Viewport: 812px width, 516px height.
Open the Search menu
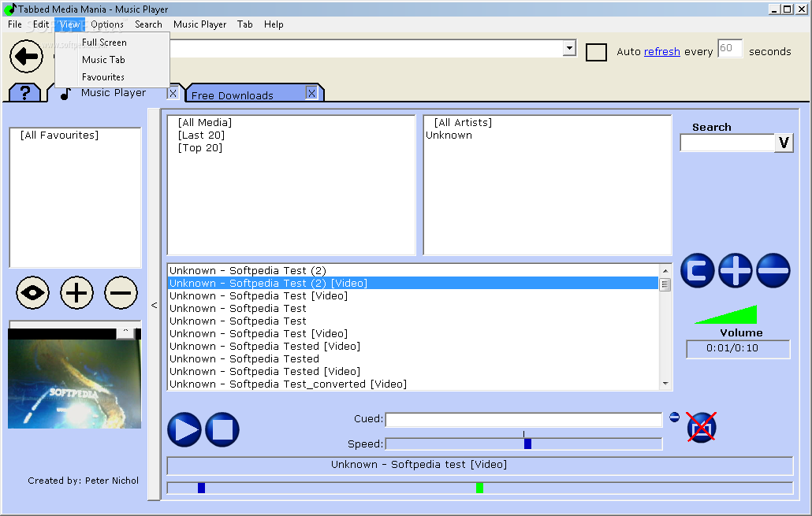point(149,24)
